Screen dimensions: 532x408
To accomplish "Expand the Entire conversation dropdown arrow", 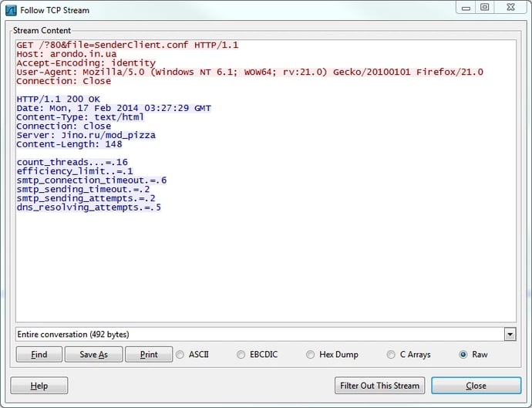I will tap(509, 335).
